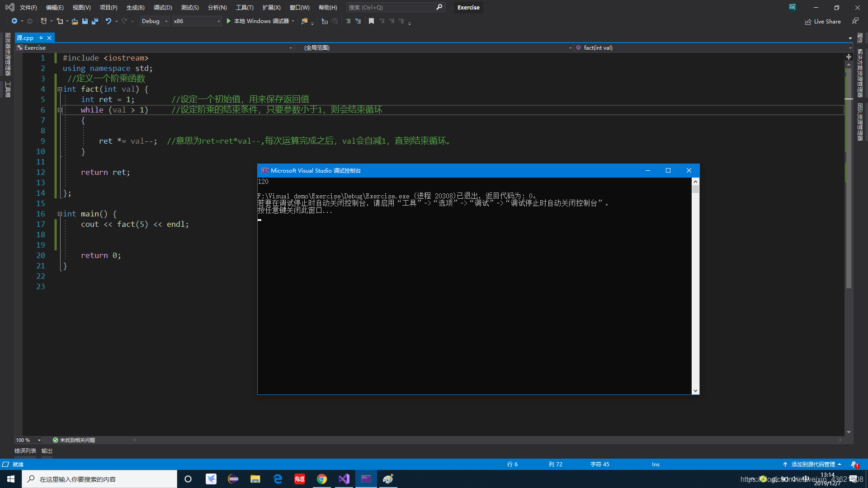Image resolution: width=868 pixels, height=488 pixels.
Task: Expand the zoom 100 % dropdown
Action: 39,440
